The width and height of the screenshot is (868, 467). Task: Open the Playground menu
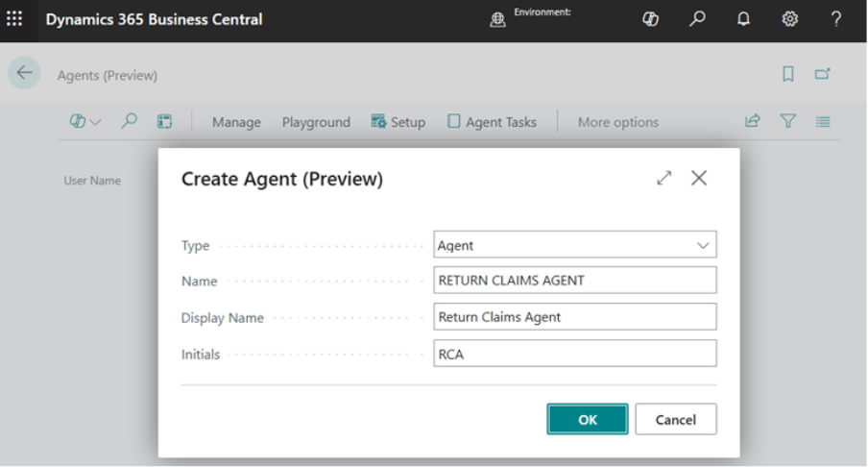click(x=316, y=122)
